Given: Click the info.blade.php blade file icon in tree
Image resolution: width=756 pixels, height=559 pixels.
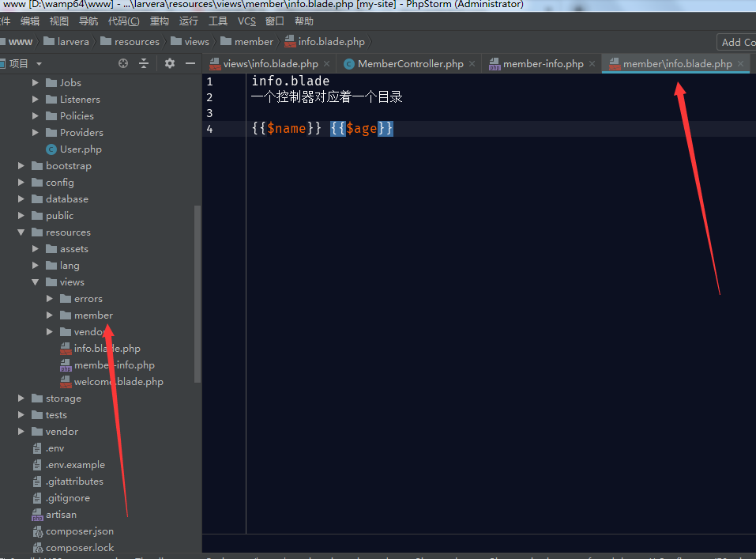Looking at the screenshot, I should point(66,349).
